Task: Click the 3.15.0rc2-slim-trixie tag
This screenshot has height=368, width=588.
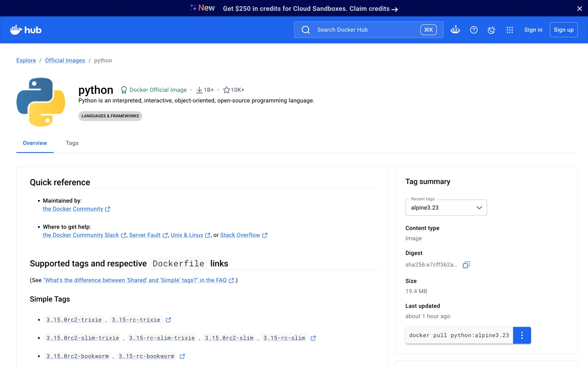Action: 82,338
